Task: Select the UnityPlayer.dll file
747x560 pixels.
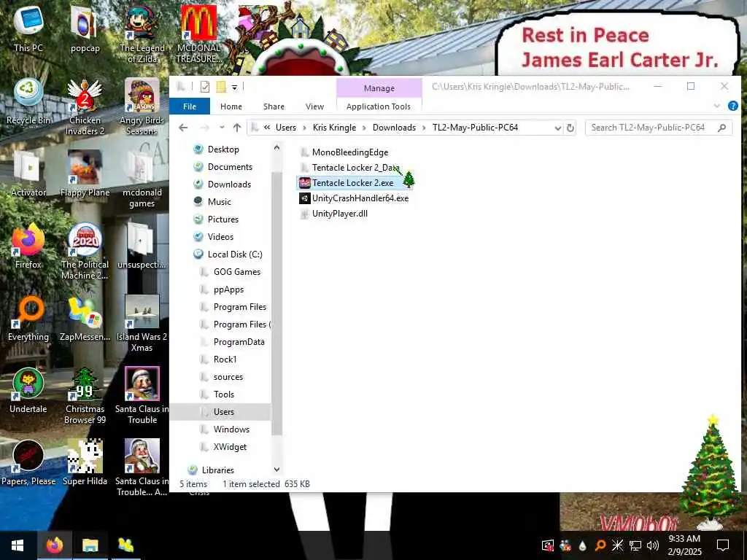Action: (x=333, y=214)
